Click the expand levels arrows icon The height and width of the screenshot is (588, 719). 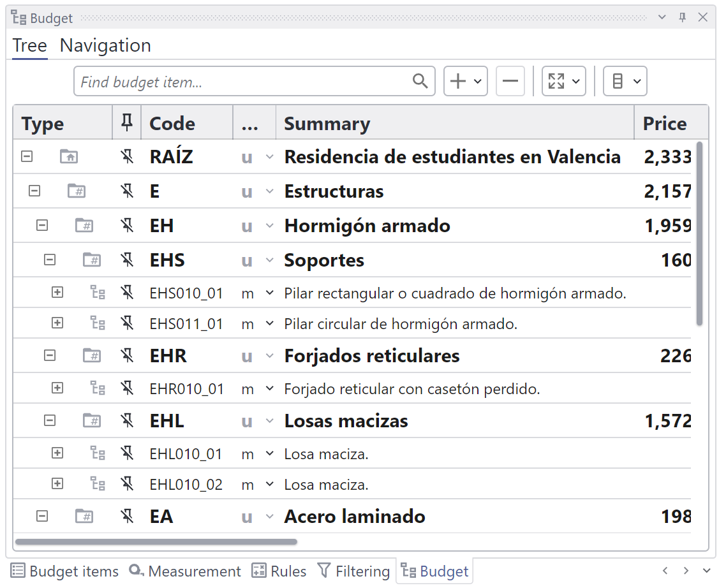coord(556,81)
